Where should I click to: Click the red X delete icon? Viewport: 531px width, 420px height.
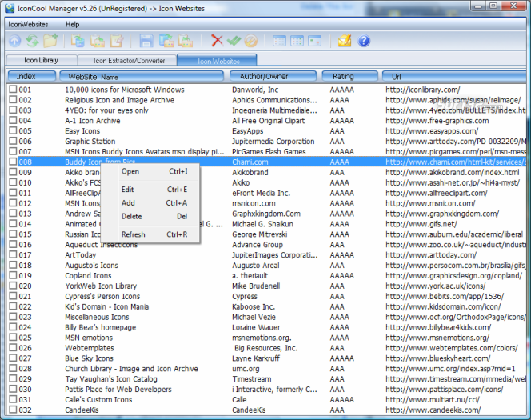point(217,41)
